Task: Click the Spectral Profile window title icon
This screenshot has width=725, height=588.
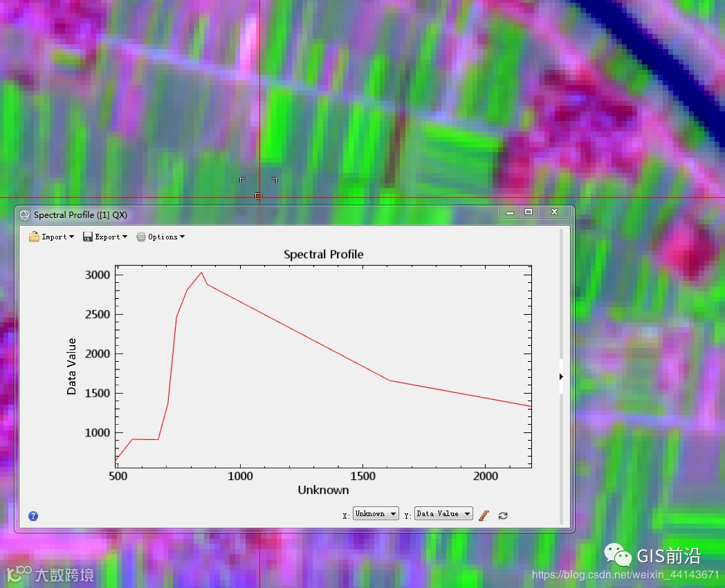Action: coord(25,215)
